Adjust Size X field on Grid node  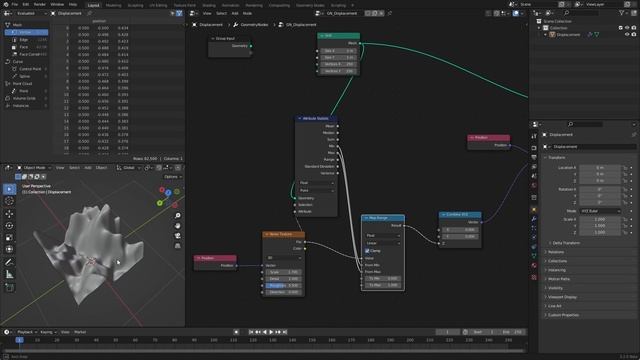tap(339, 51)
